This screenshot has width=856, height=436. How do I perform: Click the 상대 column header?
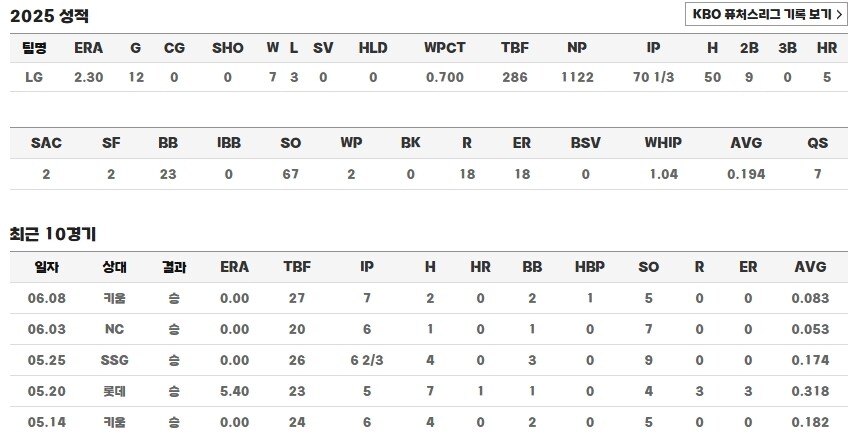(114, 267)
